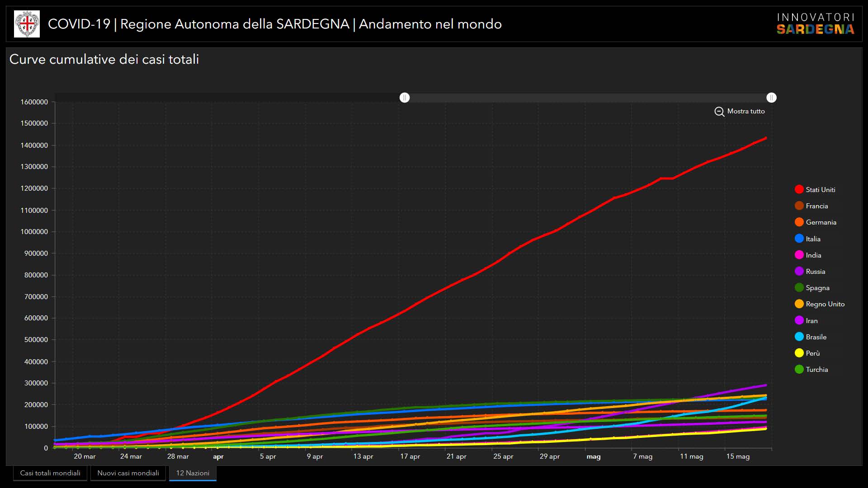Viewport: 868px width, 488px height.
Task: Toggle the Francia brown legend marker
Action: [x=799, y=206]
